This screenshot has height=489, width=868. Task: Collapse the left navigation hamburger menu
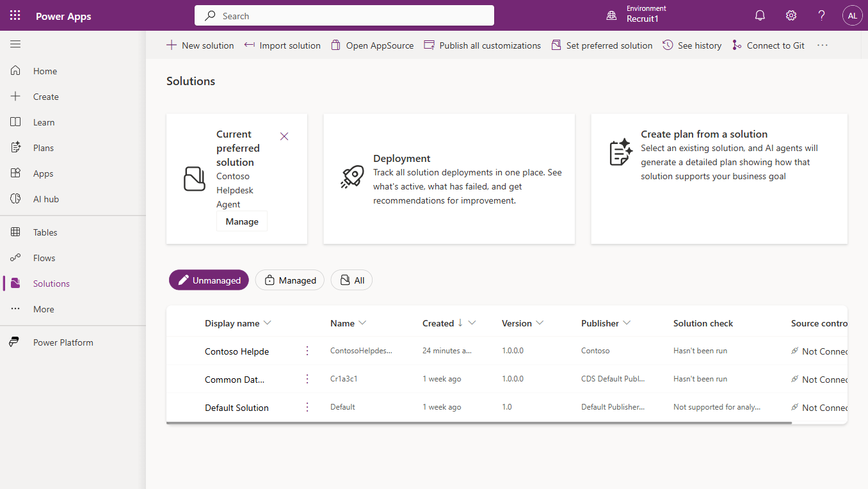[x=15, y=44]
